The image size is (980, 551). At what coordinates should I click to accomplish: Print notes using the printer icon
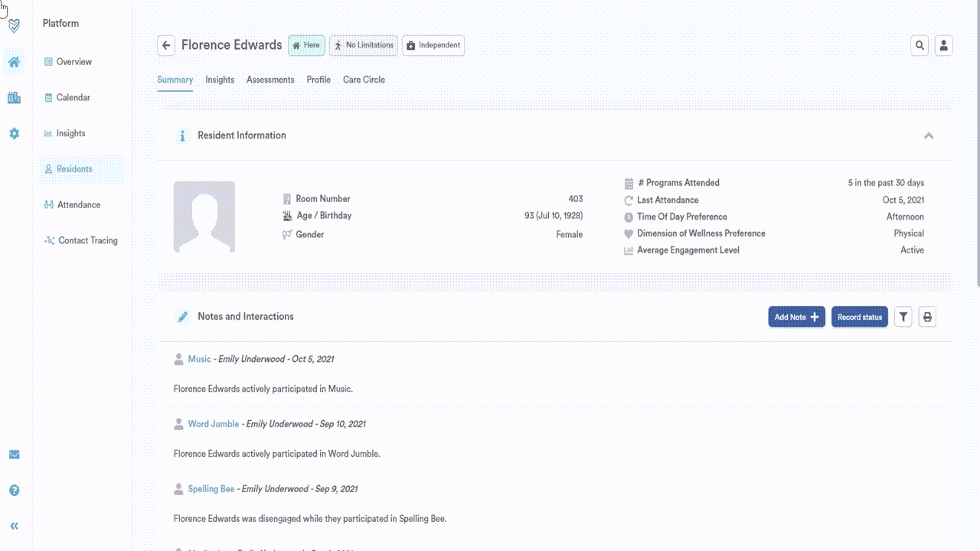click(927, 317)
